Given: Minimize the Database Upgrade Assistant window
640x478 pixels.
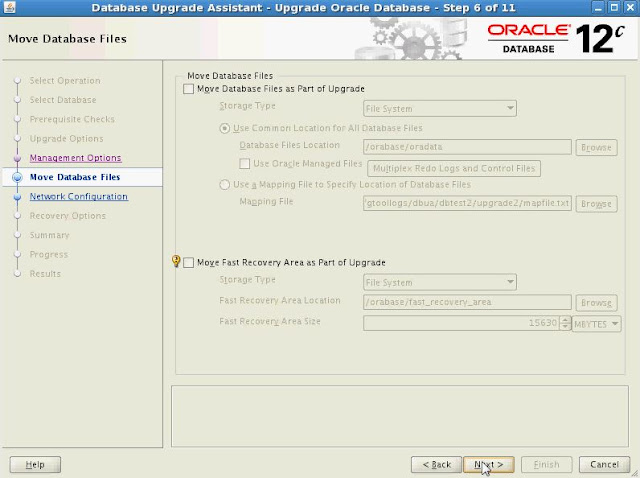Looking at the screenshot, I should coord(598,7).
